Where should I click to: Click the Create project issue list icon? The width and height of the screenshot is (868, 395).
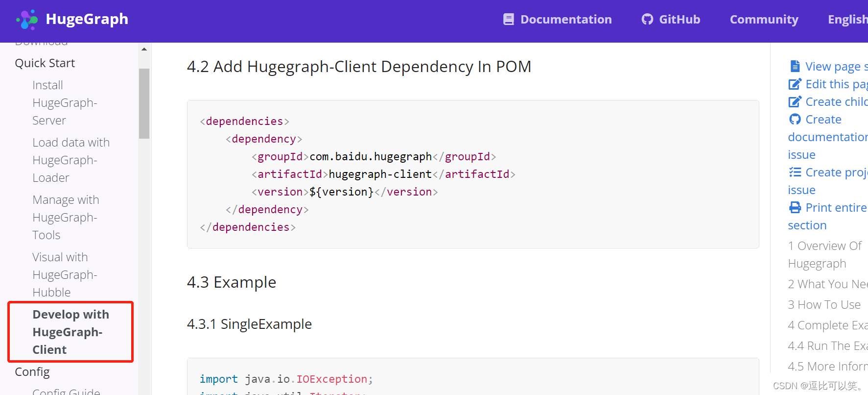point(795,172)
